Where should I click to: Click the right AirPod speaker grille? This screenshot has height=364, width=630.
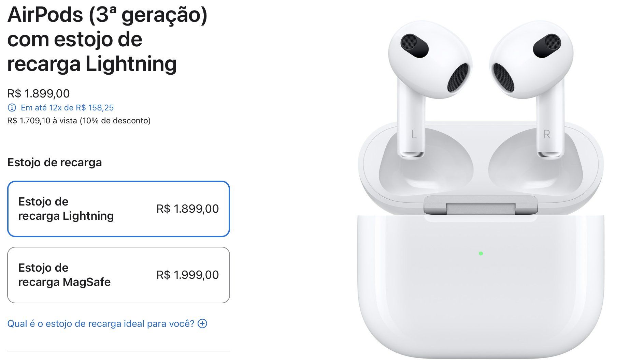click(x=504, y=78)
